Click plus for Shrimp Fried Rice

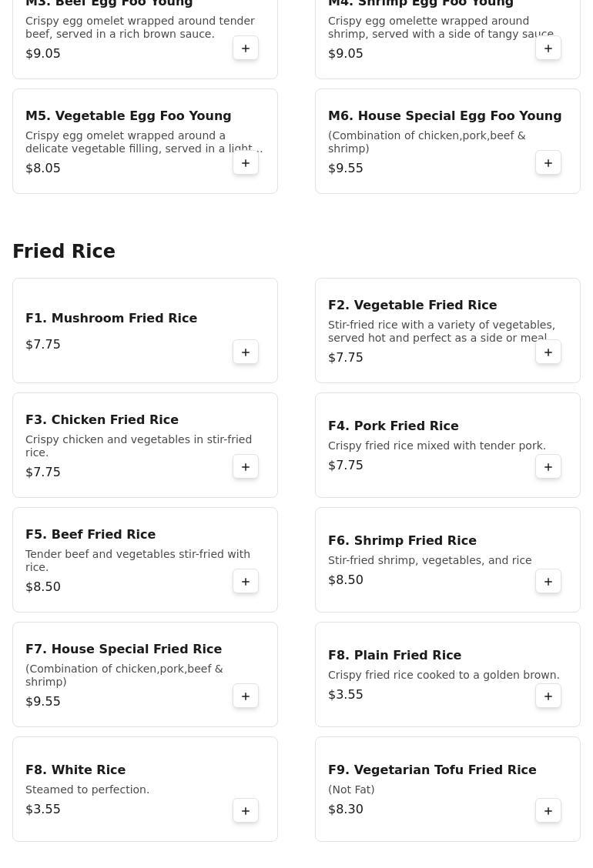click(x=548, y=582)
